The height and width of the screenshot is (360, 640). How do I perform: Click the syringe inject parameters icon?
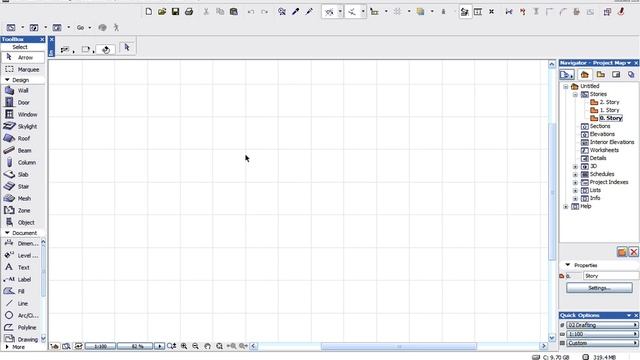[309, 11]
